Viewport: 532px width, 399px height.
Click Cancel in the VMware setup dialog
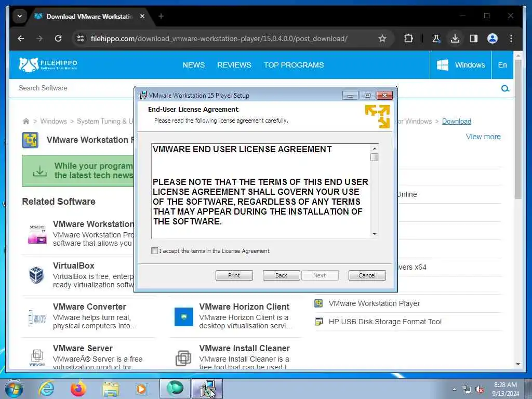(367, 275)
